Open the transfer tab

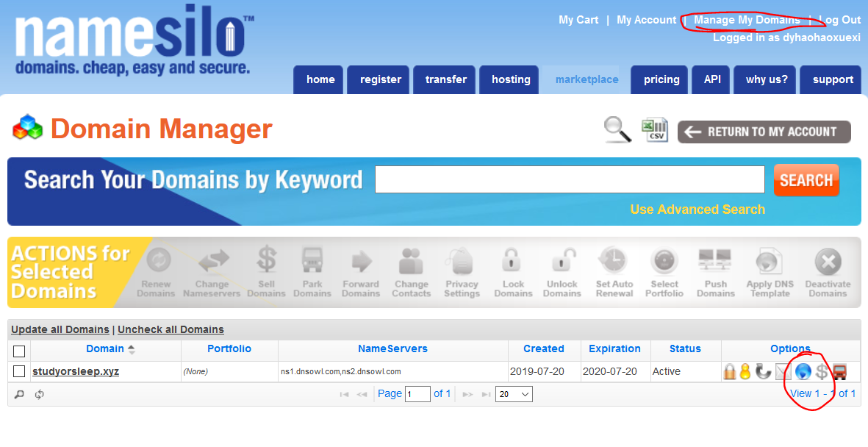(x=445, y=79)
